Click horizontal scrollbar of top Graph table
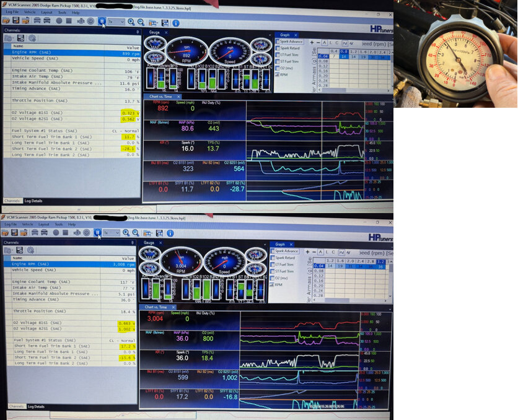 pyautogui.click(x=354, y=90)
